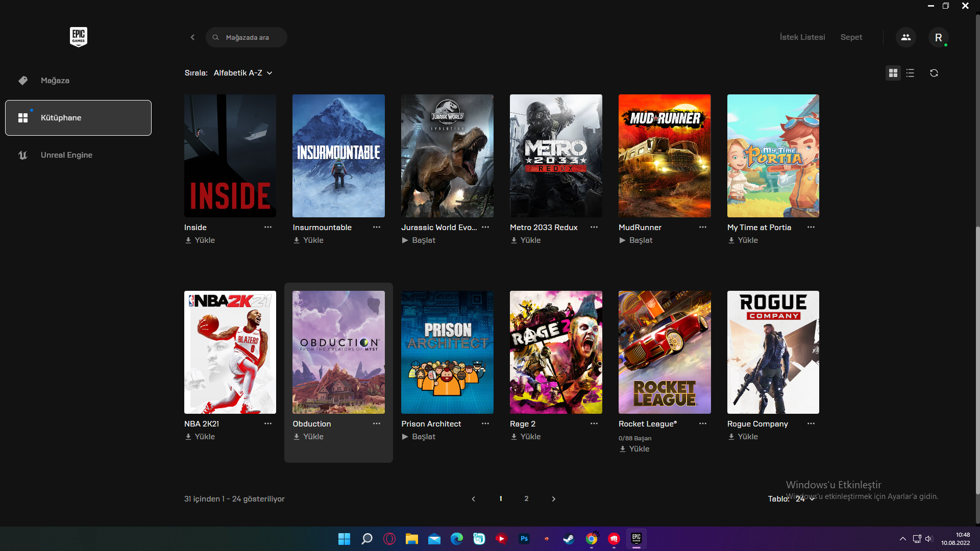Open Windows taskbar search
980x551 pixels.
[x=367, y=539]
